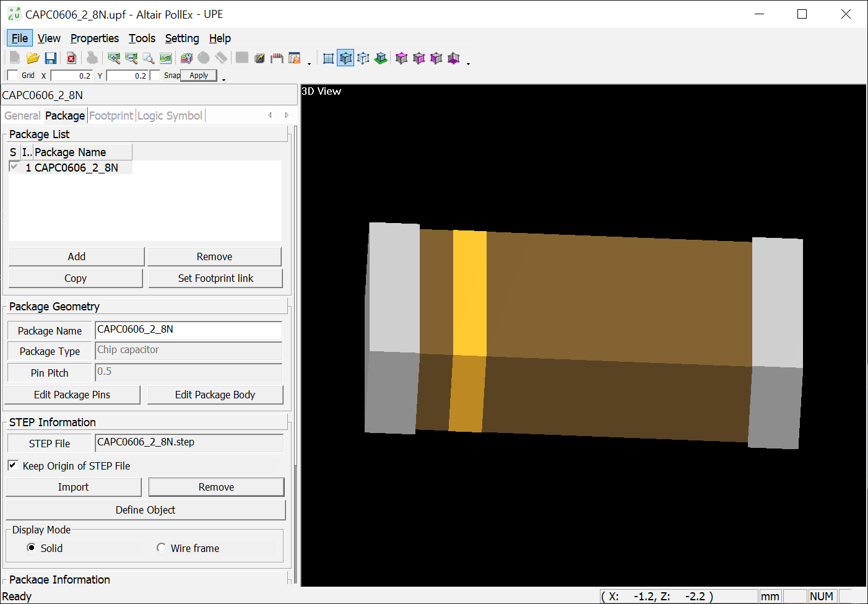Click the Package Name column header

(82, 152)
